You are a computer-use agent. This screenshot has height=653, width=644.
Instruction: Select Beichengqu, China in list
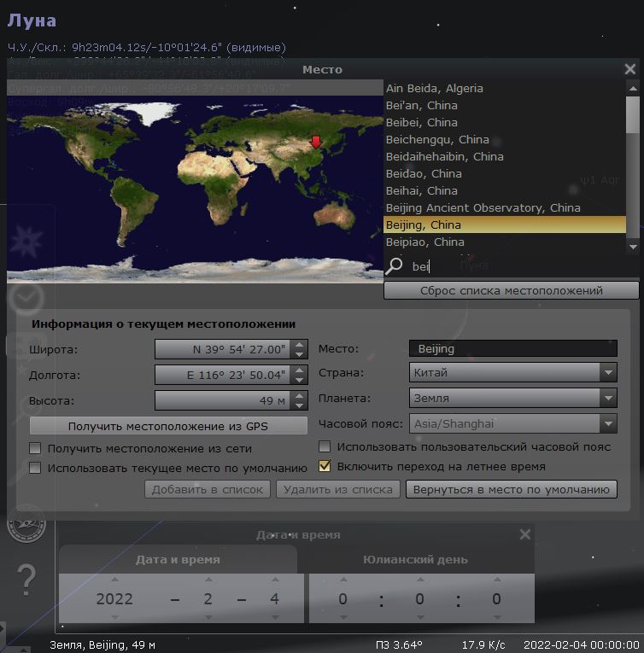coord(505,139)
